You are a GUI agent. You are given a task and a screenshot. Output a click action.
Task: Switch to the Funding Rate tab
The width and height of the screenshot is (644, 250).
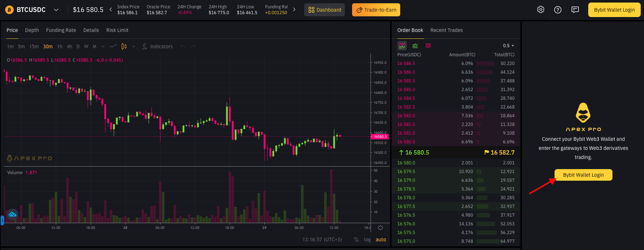coord(61,30)
